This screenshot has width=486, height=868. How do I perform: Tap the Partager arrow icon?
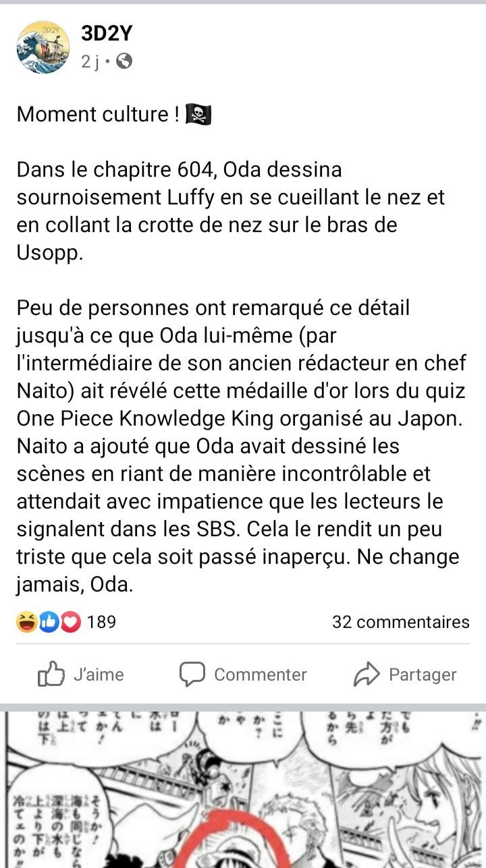367,674
